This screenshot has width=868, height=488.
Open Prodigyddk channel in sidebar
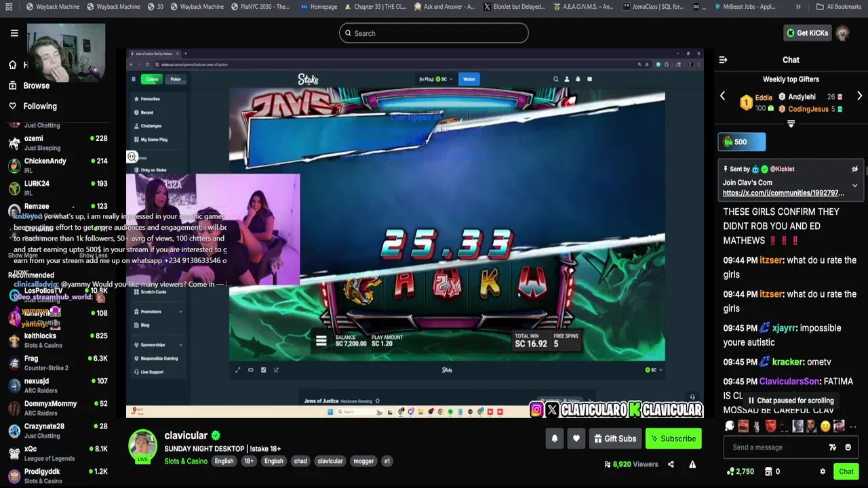pyautogui.click(x=58, y=475)
